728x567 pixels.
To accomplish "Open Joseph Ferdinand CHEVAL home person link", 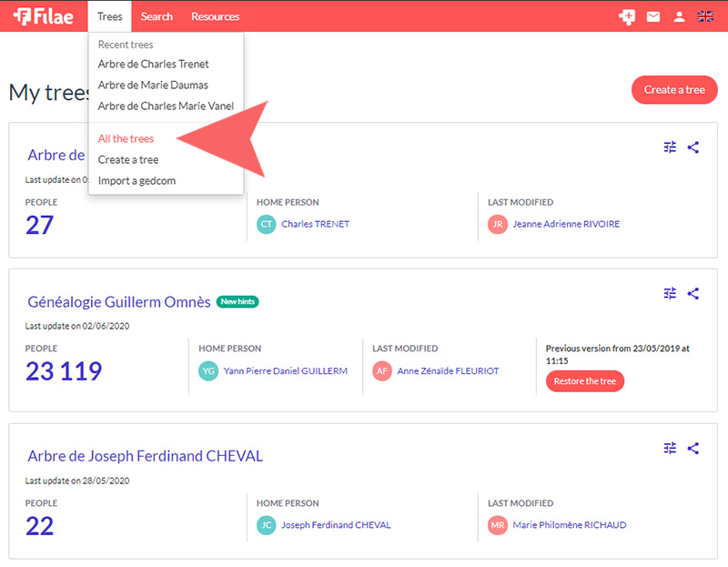I will coord(336,525).
